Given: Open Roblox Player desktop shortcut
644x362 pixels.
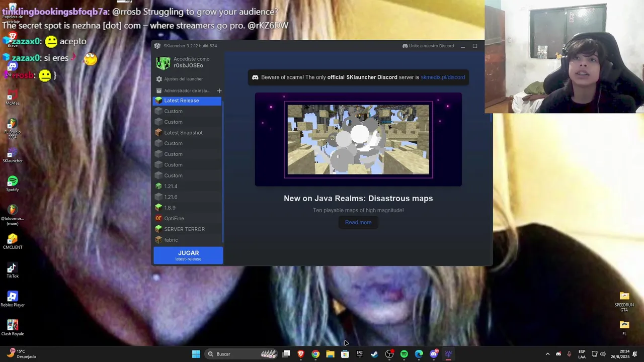Looking at the screenshot, I should point(13,299).
